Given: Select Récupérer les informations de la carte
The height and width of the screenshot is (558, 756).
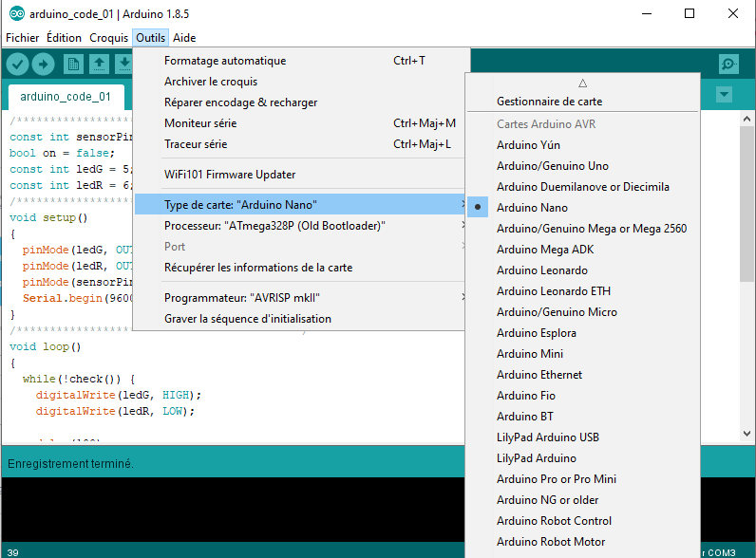Looking at the screenshot, I should tap(299, 268).
